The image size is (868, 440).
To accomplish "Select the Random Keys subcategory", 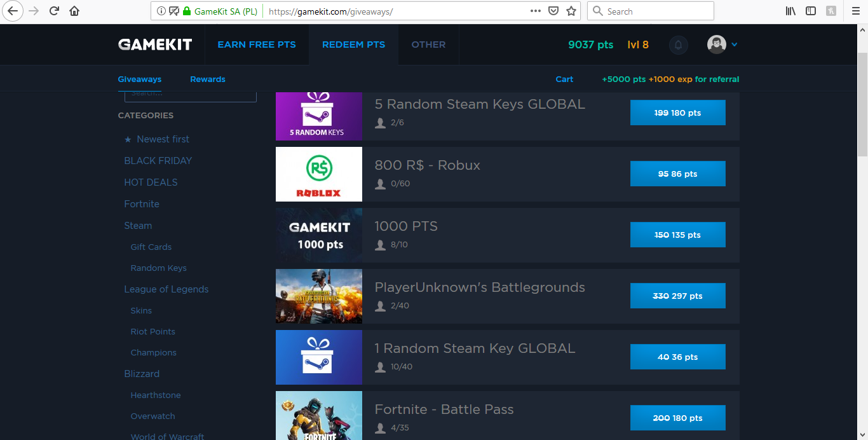I will 159,268.
